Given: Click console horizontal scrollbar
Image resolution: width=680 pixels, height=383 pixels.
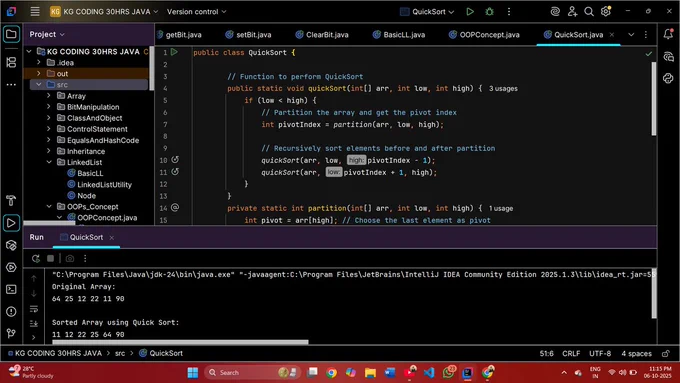Looking at the screenshot, I should click(x=180, y=342).
